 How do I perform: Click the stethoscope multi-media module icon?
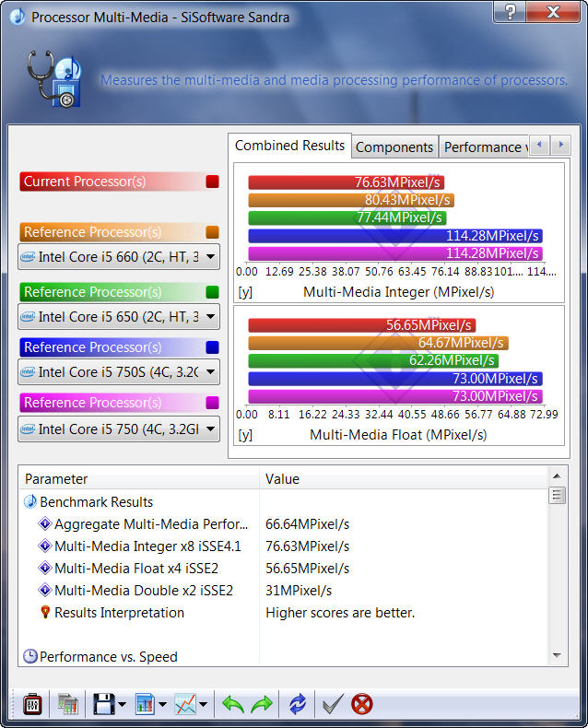point(54,79)
